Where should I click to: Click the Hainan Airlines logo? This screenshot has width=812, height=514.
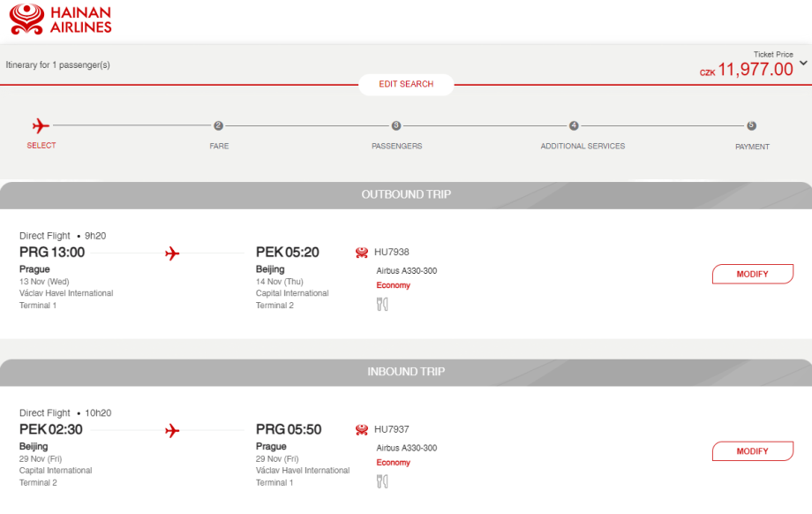(61, 19)
